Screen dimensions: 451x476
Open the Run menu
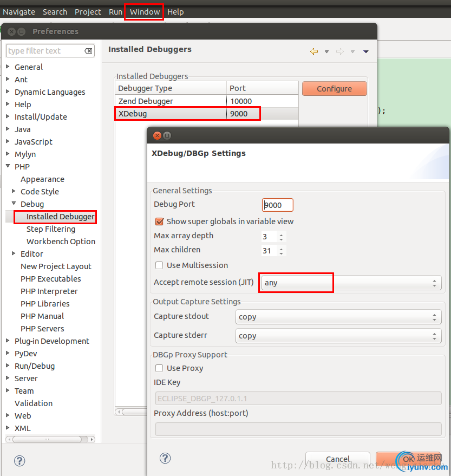[115, 12]
